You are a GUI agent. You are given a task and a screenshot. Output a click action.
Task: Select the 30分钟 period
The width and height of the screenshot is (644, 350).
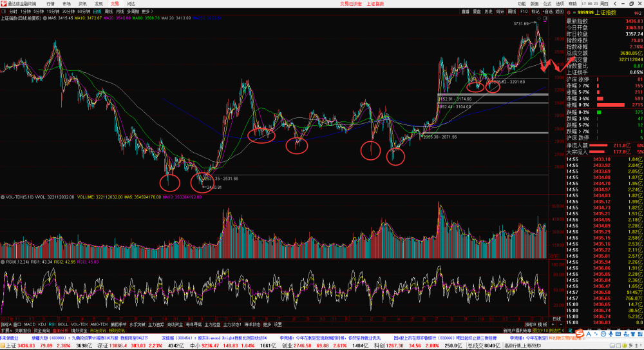click(69, 12)
